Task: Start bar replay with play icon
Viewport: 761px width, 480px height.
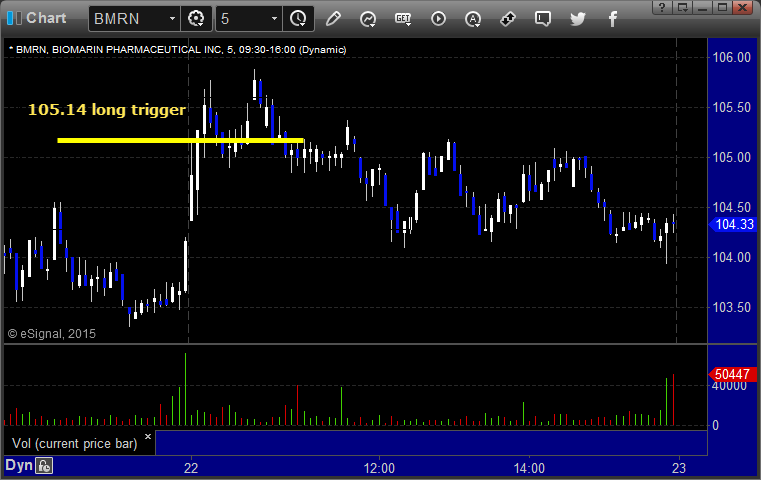Action: pyautogui.click(x=438, y=19)
